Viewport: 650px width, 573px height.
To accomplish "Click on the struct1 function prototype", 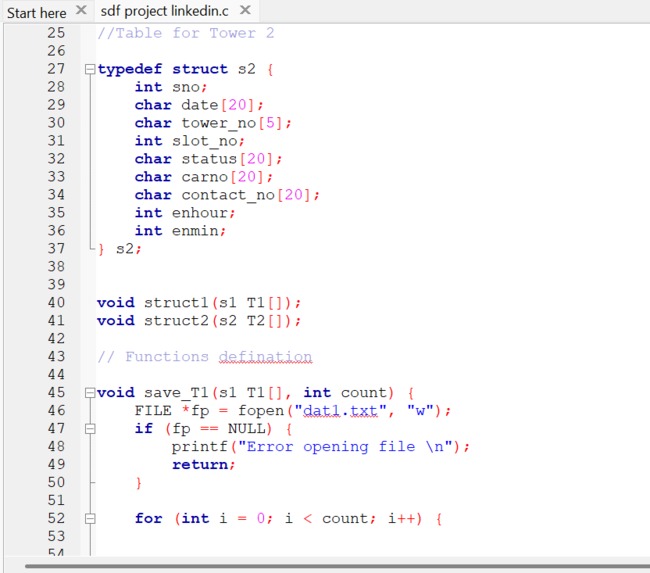I will tap(199, 303).
